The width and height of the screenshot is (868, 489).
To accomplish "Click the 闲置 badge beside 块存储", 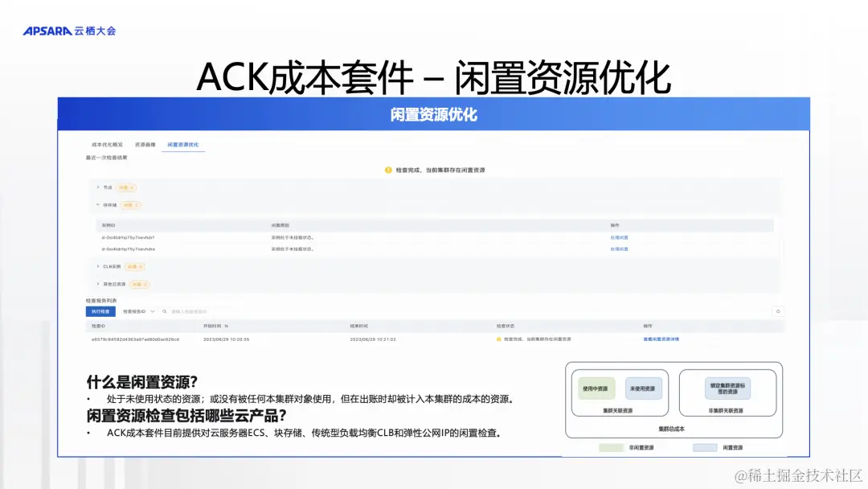I will point(133,205).
